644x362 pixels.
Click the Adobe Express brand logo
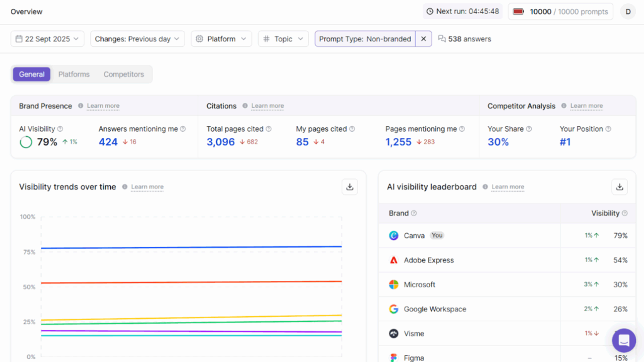(393, 260)
